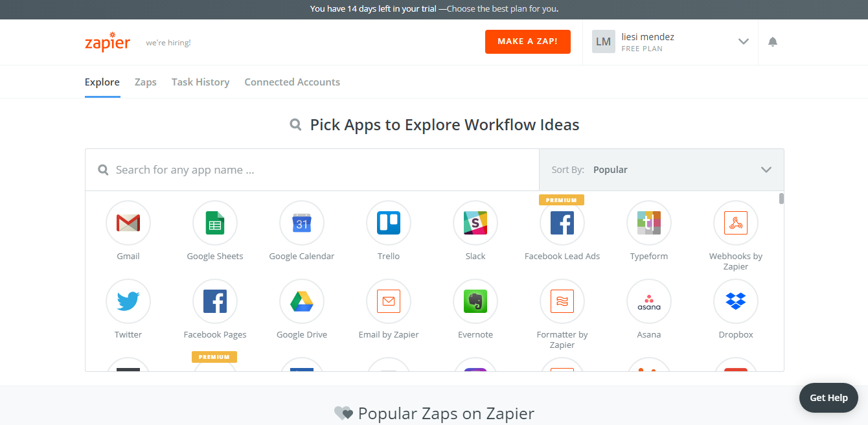
Task: Pick the Twitter app icon
Action: (x=128, y=301)
